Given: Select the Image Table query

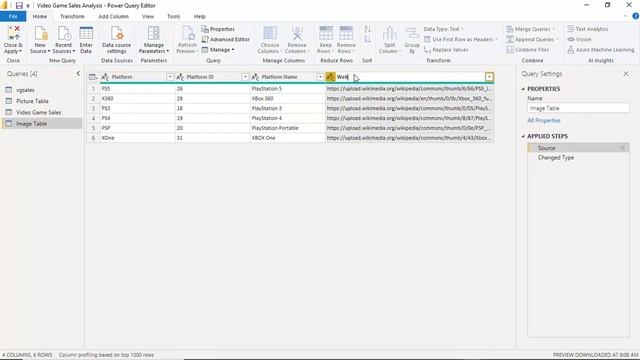Looking at the screenshot, I should point(42,124).
